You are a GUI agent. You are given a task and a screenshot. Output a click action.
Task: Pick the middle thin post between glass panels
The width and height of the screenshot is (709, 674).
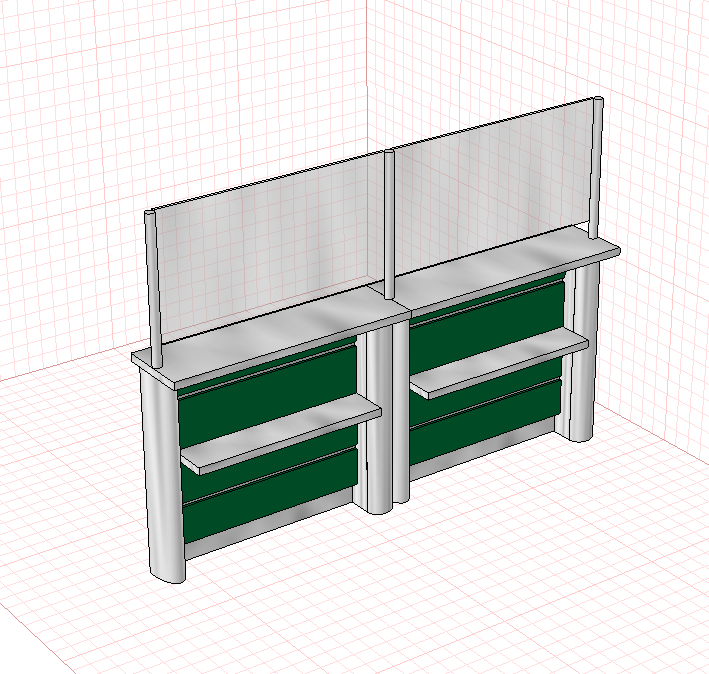pos(389,225)
